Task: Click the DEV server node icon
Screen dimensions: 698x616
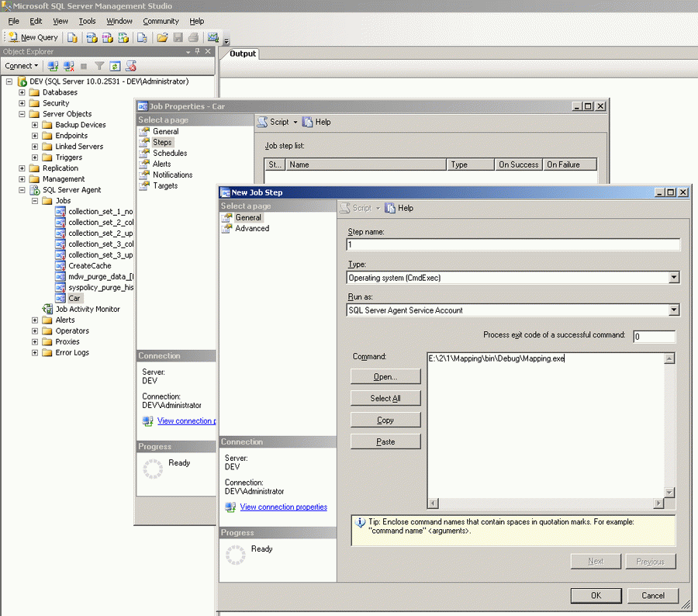Action: [22, 81]
